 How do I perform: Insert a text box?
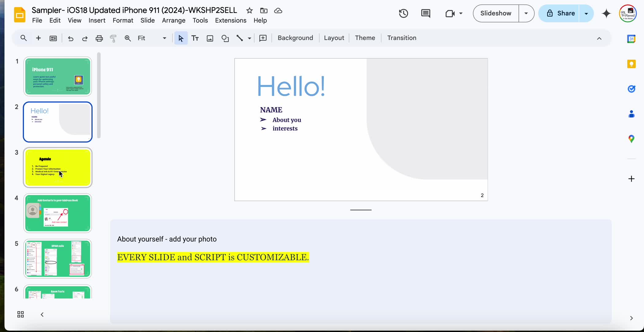point(195,38)
